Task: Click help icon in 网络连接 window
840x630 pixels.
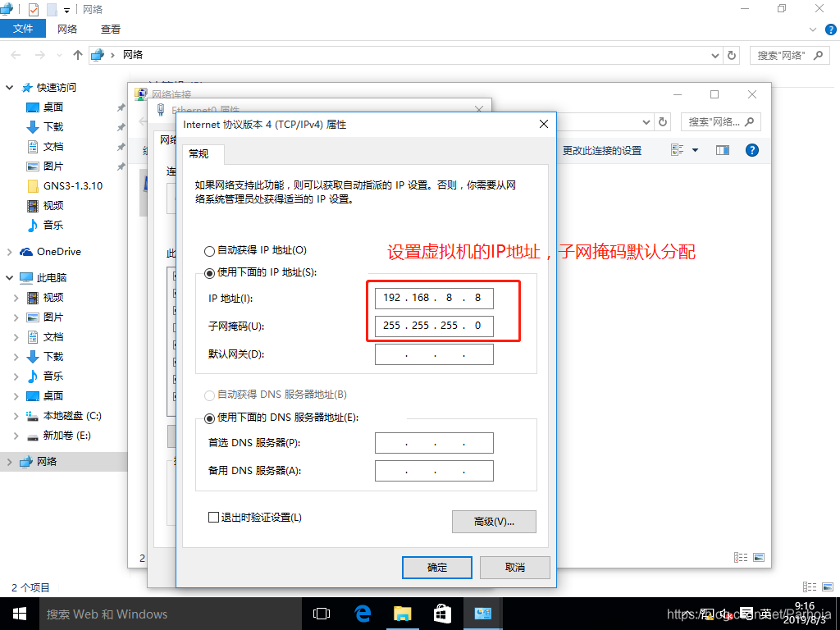Action: click(x=752, y=151)
